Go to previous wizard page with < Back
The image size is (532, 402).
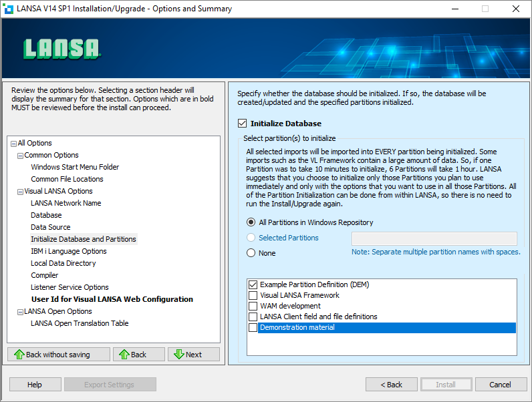pyautogui.click(x=392, y=385)
